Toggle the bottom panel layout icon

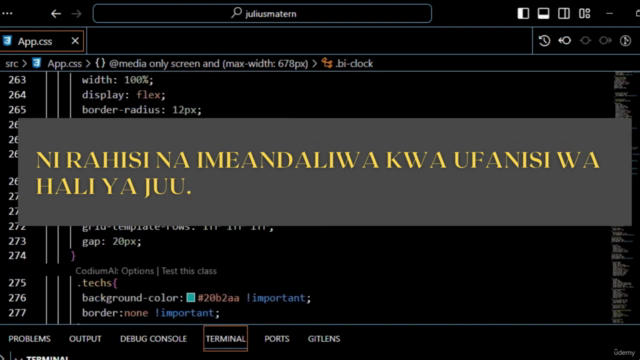(543, 13)
